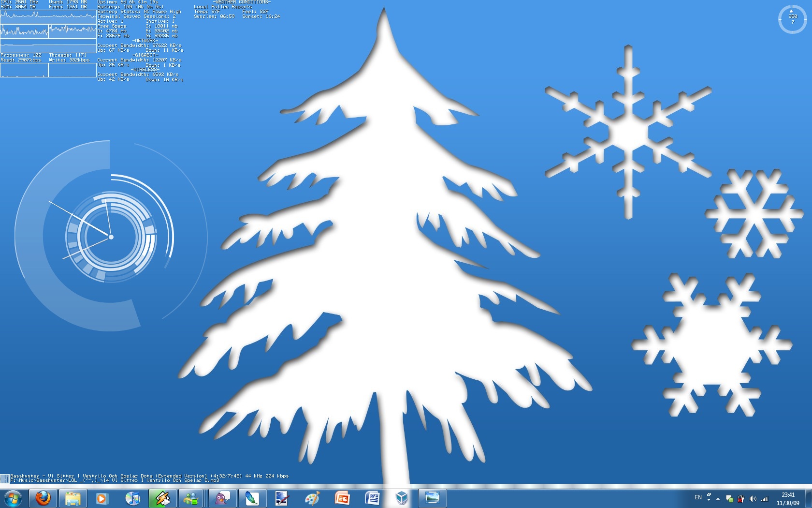812x508 pixels.
Task: Launch PowerPoint from the taskbar
Action: (342, 498)
